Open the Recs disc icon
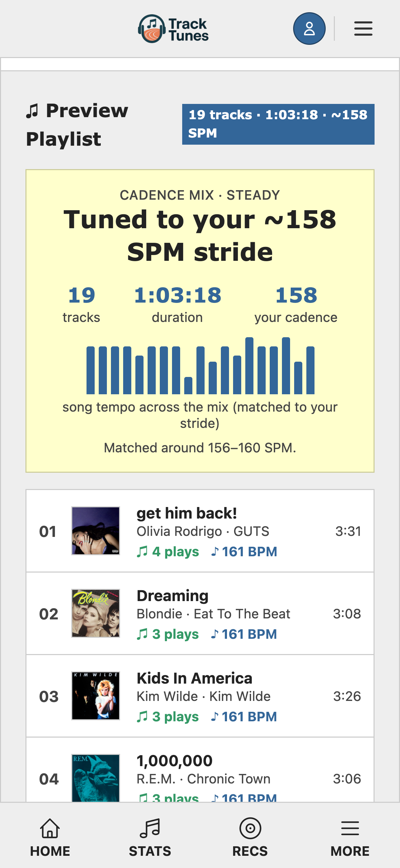The width and height of the screenshot is (400, 868). [250, 828]
